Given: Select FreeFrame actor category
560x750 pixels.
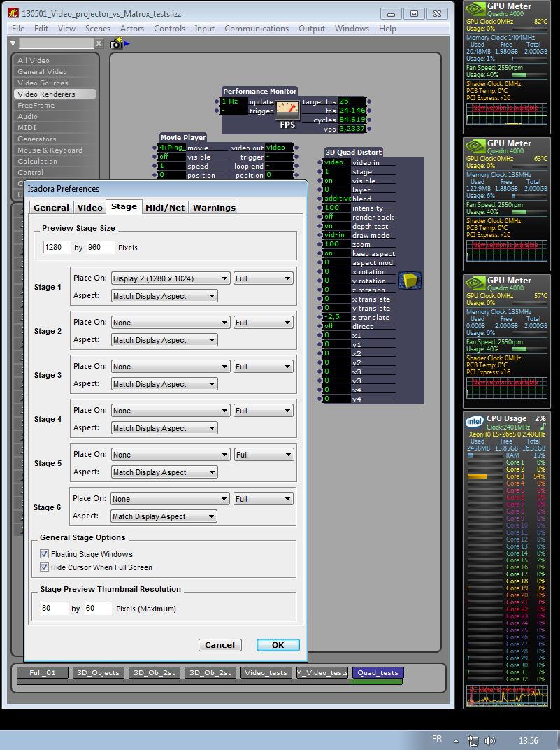Looking at the screenshot, I should (x=55, y=105).
